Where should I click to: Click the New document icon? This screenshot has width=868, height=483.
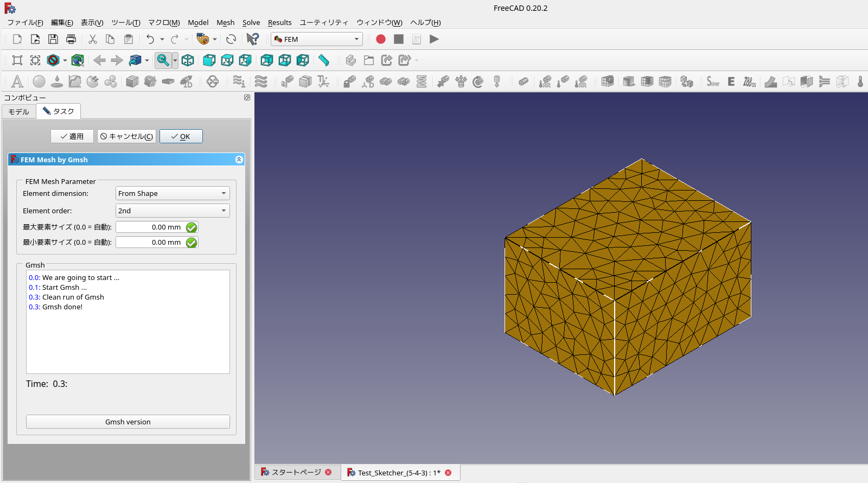tap(17, 39)
